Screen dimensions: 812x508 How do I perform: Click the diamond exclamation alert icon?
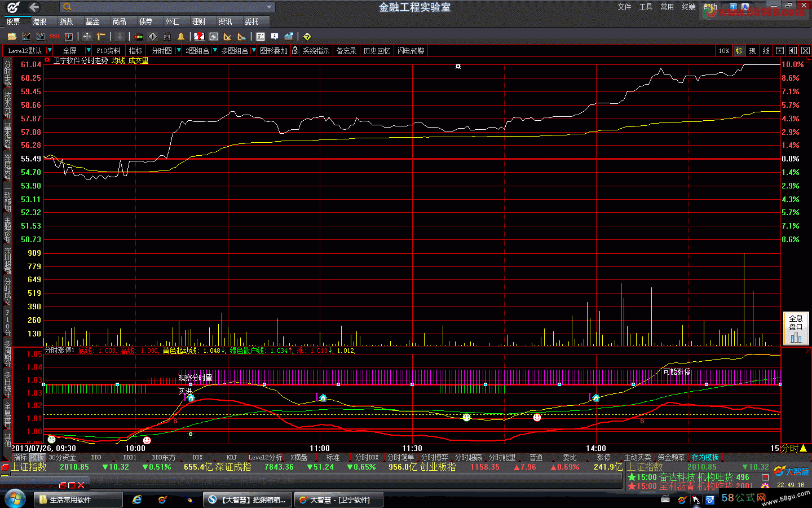pos(153,36)
